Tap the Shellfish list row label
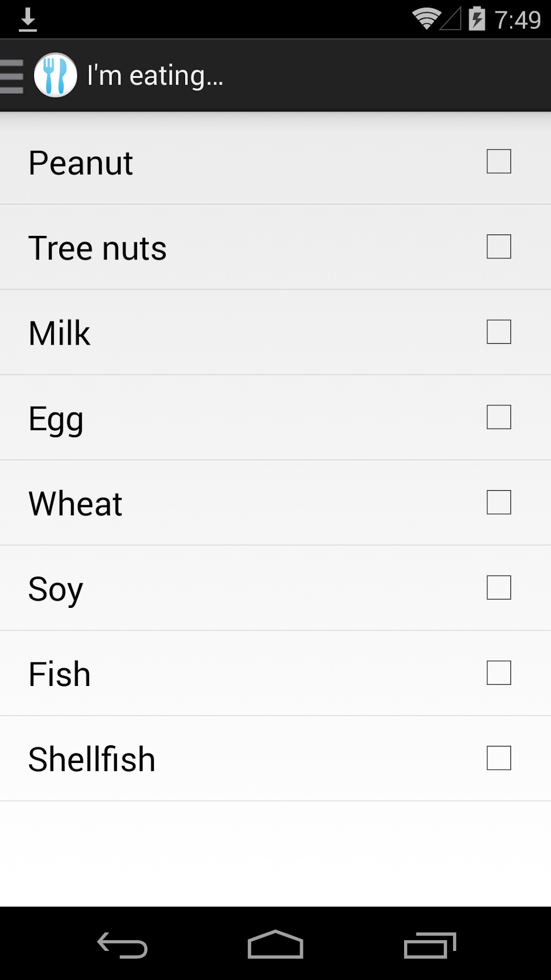Viewport: 551px width, 980px height. pyautogui.click(x=92, y=759)
